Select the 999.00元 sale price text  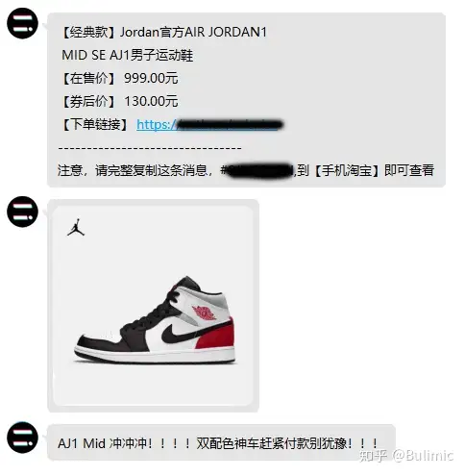[x=151, y=78]
